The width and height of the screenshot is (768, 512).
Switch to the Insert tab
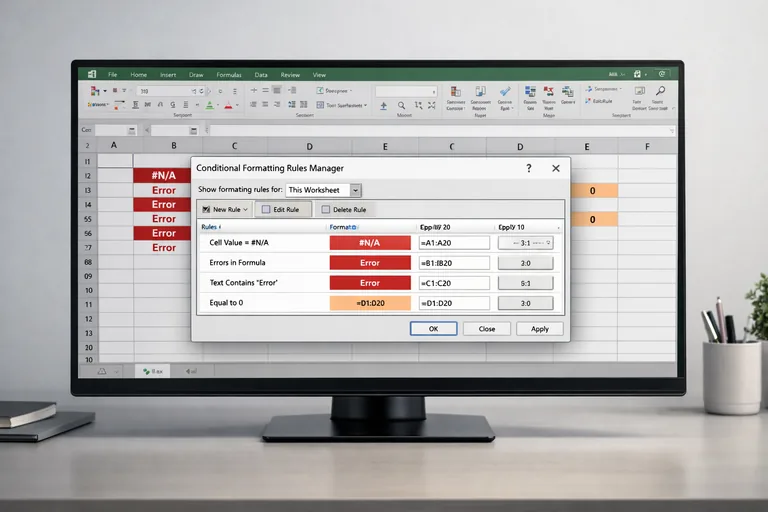tap(168, 74)
